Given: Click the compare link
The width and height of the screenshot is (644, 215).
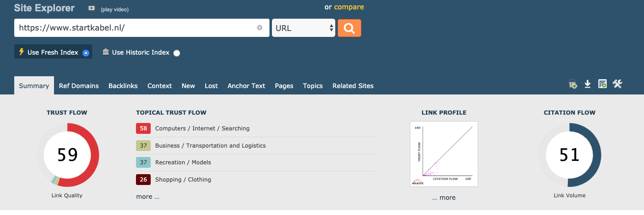Looking at the screenshot, I should tap(349, 7).
